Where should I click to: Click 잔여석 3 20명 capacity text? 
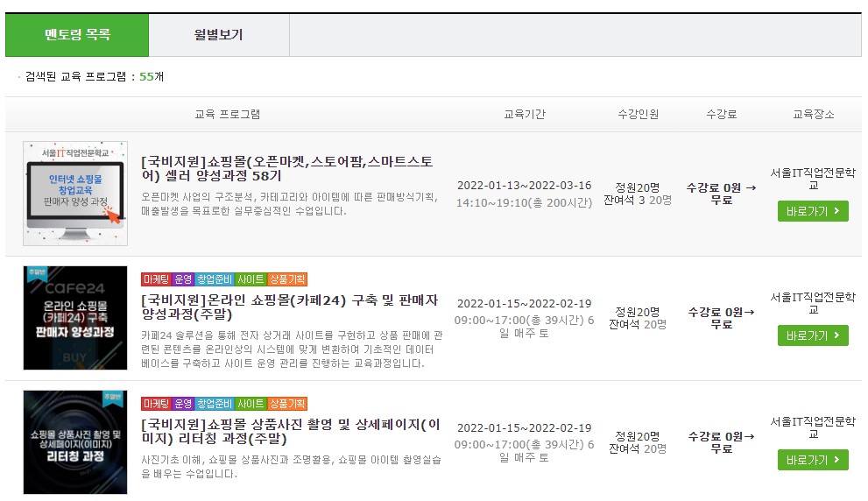pos(638,200)
